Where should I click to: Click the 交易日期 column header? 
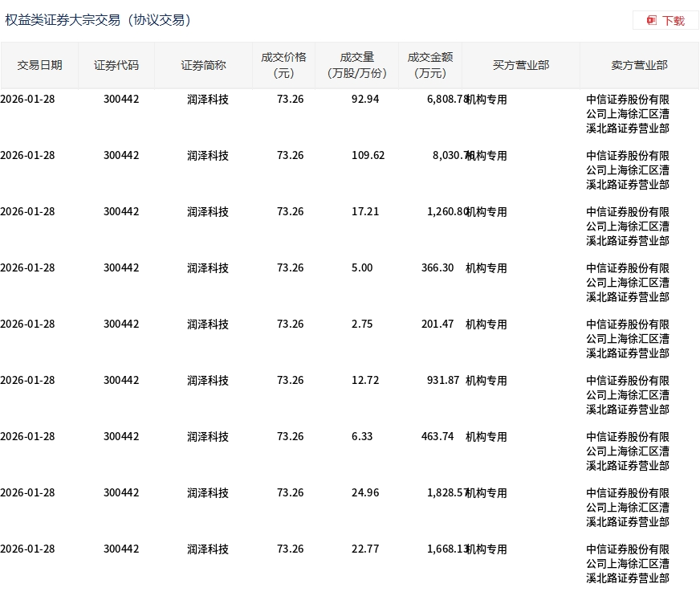[x=39, y=64]
